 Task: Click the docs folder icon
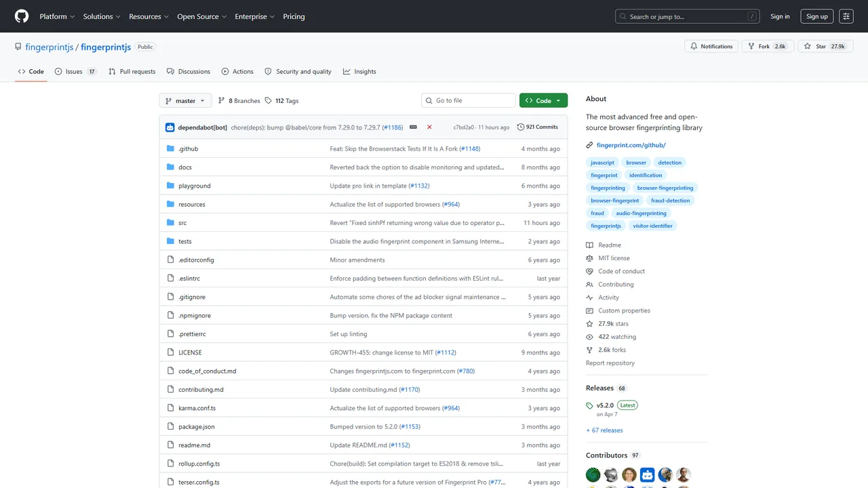pos(171,167)
